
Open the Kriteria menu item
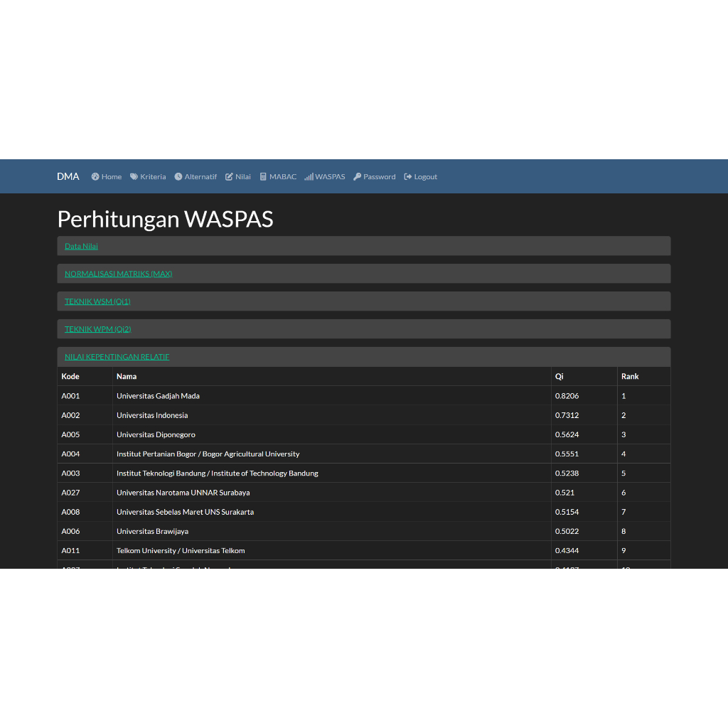coord(148,176)
